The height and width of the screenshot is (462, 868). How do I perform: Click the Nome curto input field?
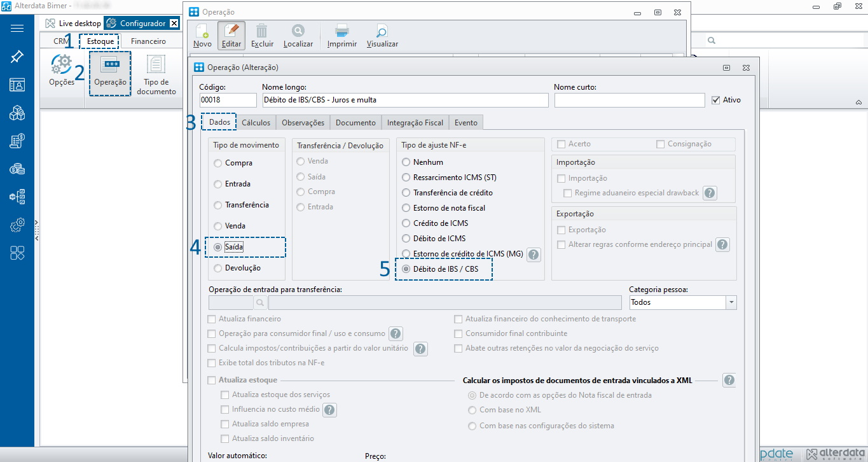(x=629, y=101)
